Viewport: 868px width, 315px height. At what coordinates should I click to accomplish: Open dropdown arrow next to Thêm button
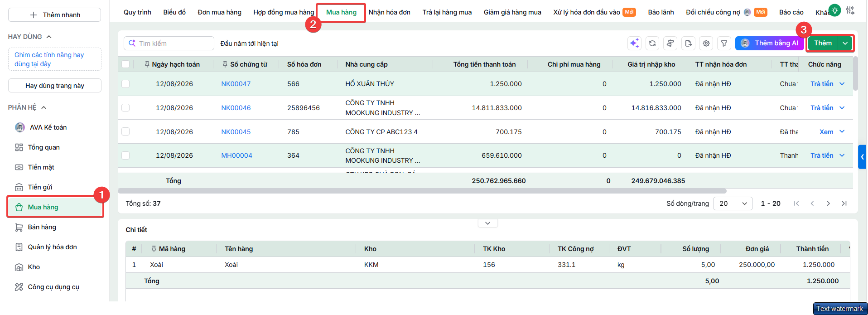click(845, 43)
